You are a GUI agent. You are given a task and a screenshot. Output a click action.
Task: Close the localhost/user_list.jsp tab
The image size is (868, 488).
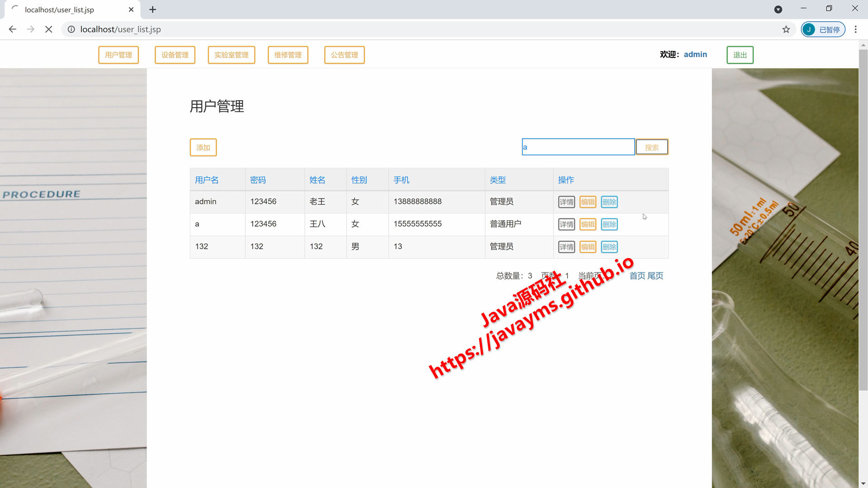click(131, 9)
